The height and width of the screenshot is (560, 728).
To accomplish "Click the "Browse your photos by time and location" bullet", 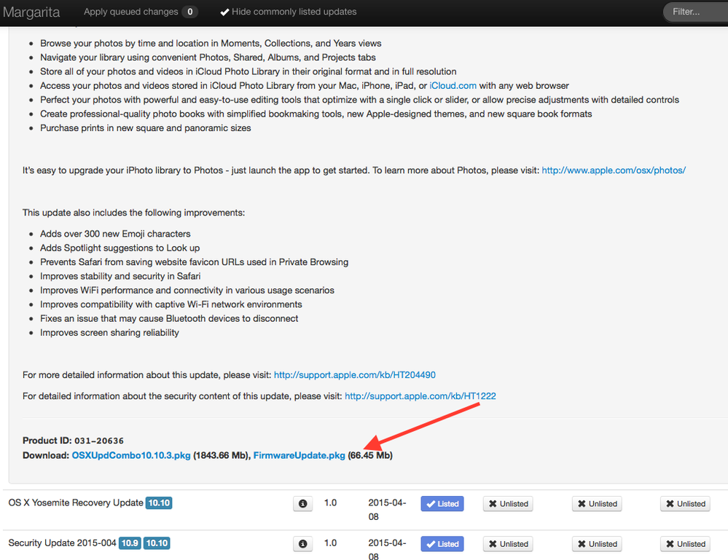I will pos(211,44).
